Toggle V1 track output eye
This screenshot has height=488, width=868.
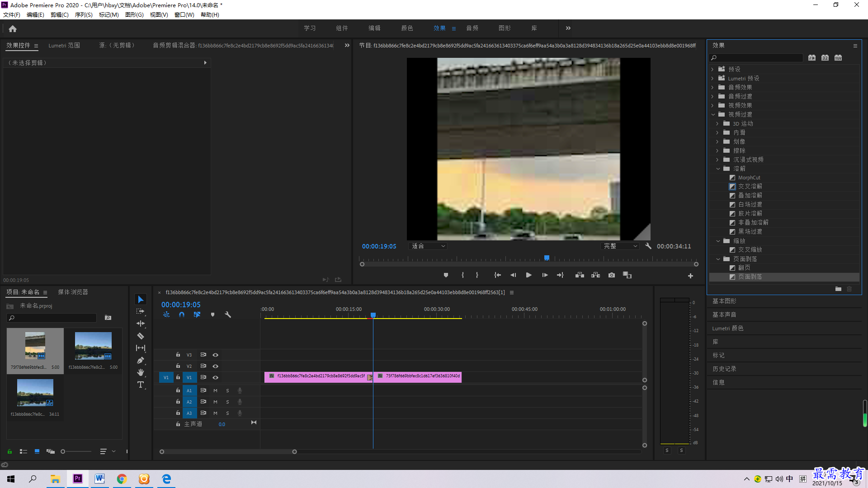pyautogui.click(x=215, y=378)
